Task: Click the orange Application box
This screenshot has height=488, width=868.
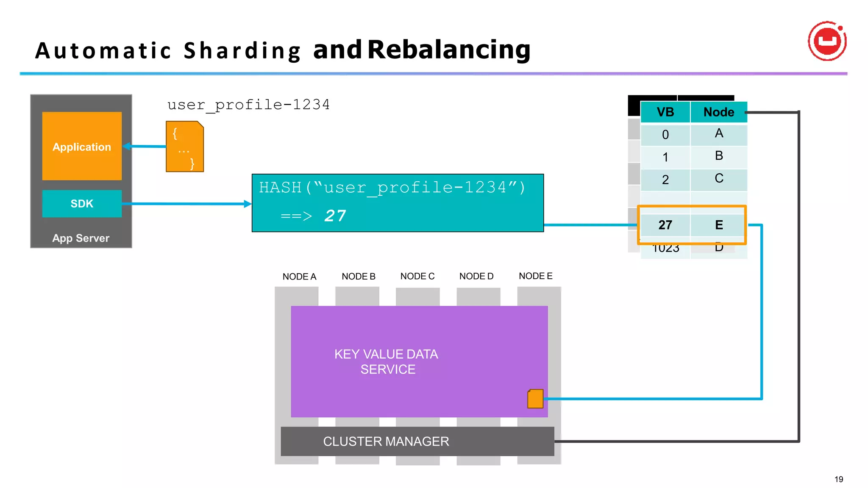Action: (x=82, y=146)
